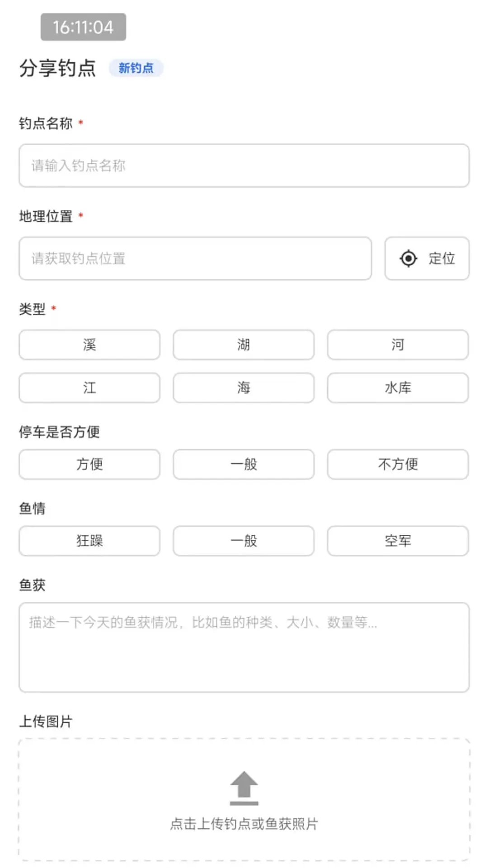
Task: Select 溪 as the spot type
Action: (x=89, y=345)
